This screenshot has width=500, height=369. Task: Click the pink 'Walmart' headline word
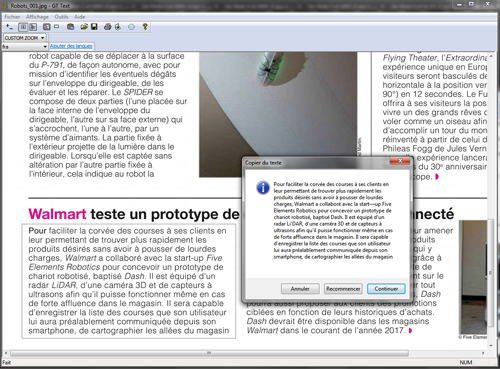57,214
